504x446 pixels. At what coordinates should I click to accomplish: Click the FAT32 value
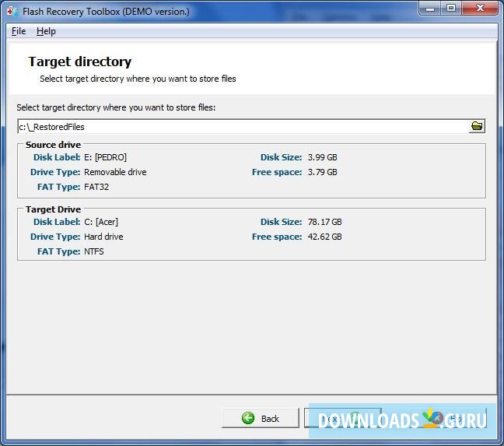click(96, 187)
